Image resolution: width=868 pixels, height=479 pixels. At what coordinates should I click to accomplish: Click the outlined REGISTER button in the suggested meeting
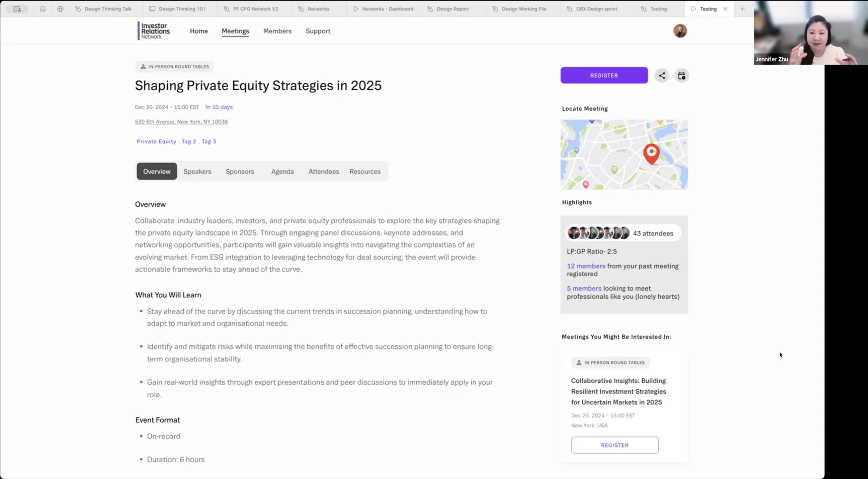coord(615,445)
